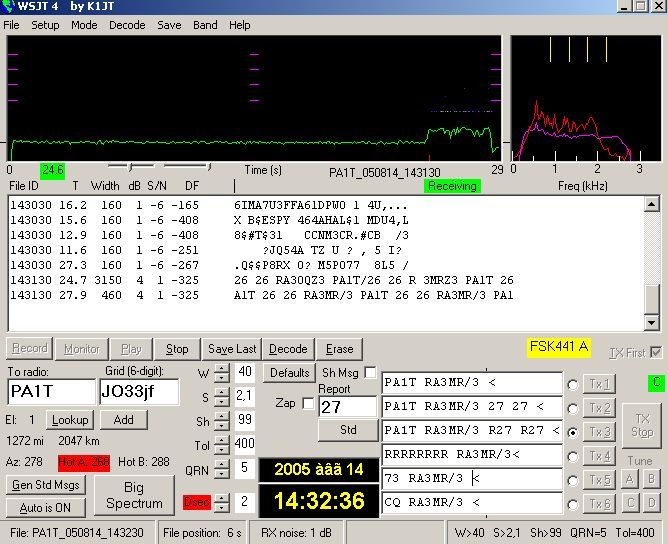Click the Std report button
The image size is (668, 544).
click(348, 430)
